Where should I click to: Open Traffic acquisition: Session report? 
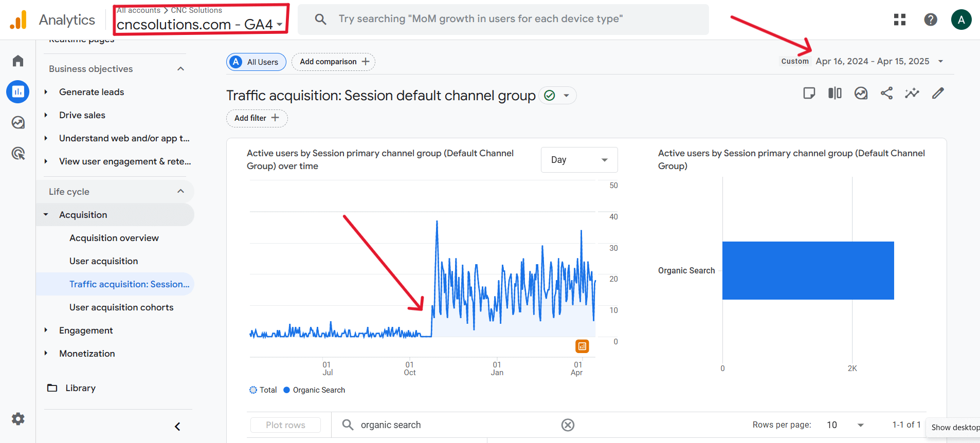[x=130, y=284]
